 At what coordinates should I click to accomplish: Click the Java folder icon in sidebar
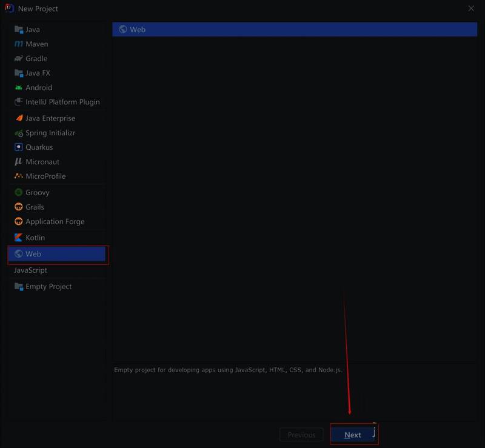(x=19, y=30)
